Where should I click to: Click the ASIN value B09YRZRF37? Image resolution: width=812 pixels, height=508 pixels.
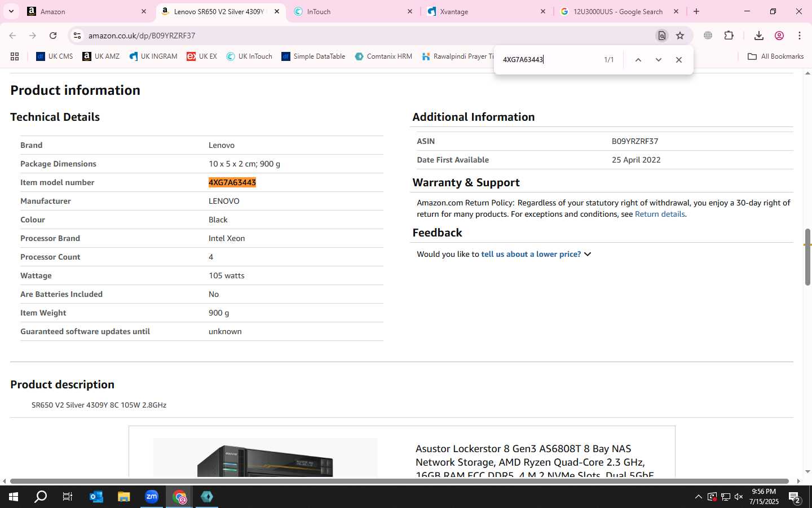click(x=635, y=141)
